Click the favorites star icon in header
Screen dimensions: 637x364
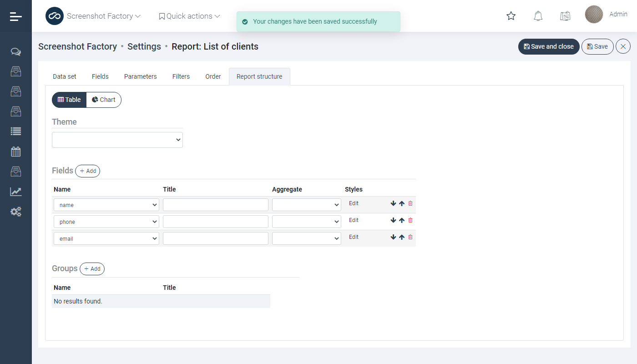511,16
